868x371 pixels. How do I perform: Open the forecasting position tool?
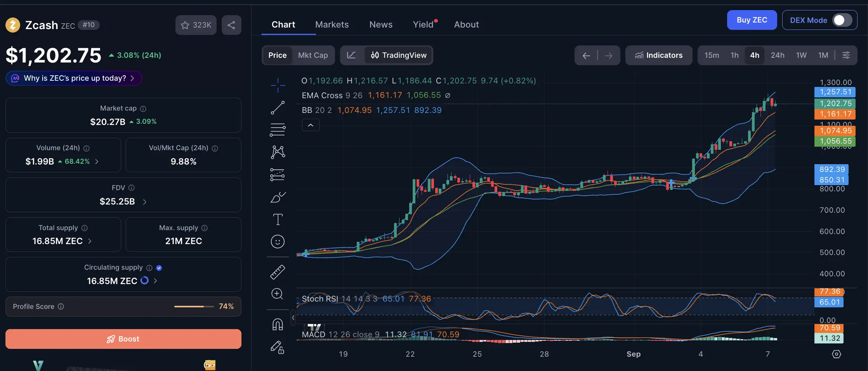click(x=278, y=175)
